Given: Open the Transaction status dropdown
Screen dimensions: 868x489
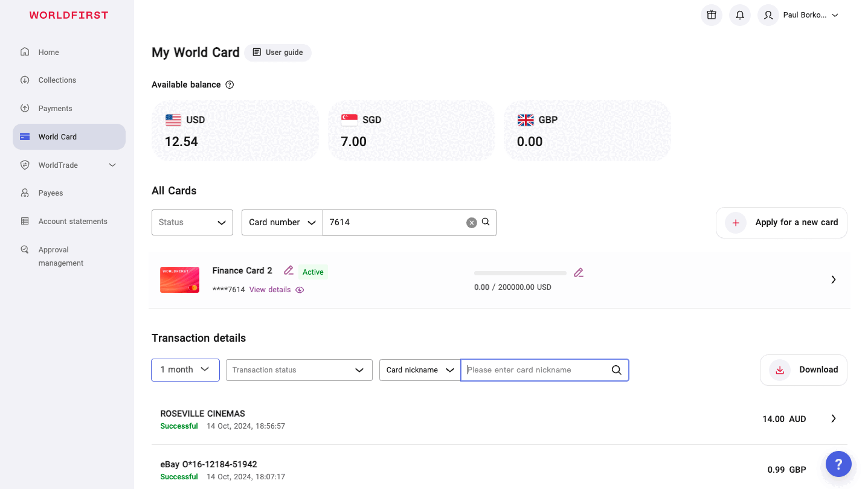Looking at the screenshot, I should pos(299,370).
